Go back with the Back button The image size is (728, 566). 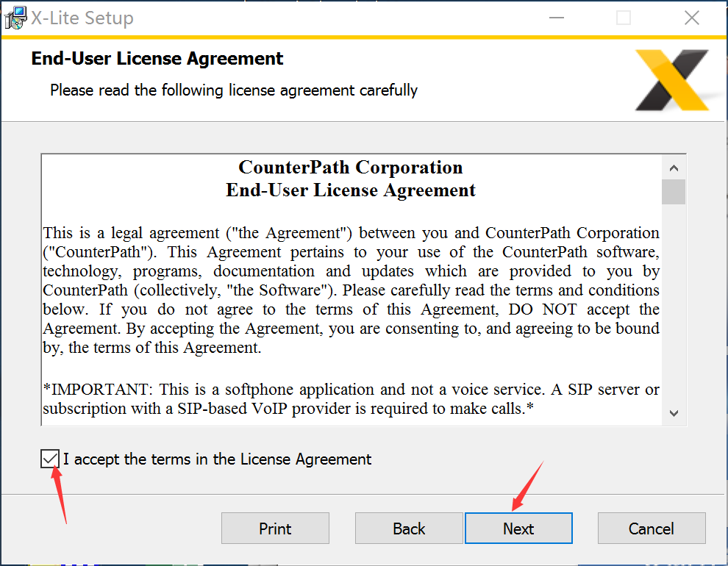pos(409,529)
